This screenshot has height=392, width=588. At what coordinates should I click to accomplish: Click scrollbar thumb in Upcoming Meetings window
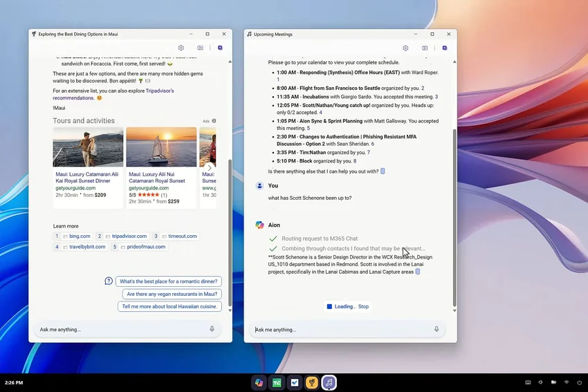[x=454, y=217]
